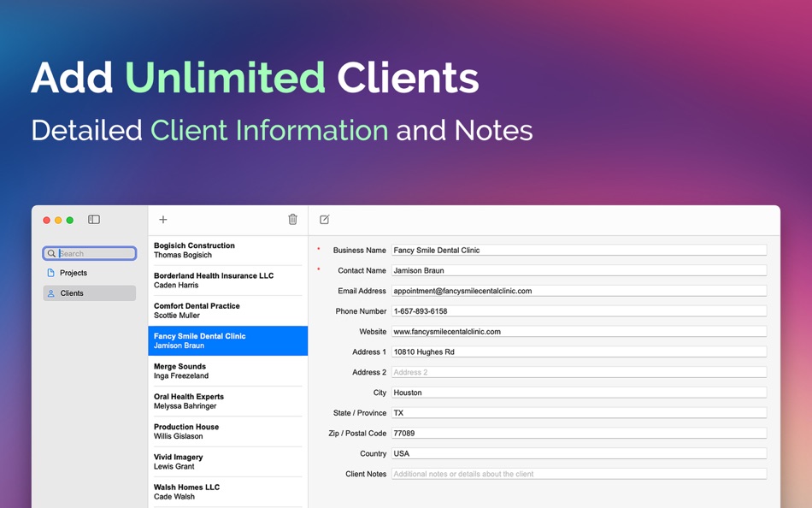Image resolution: width=812 pixels, height=508 pixels.
Task: Click the Client Notes field
Action: 579,474
